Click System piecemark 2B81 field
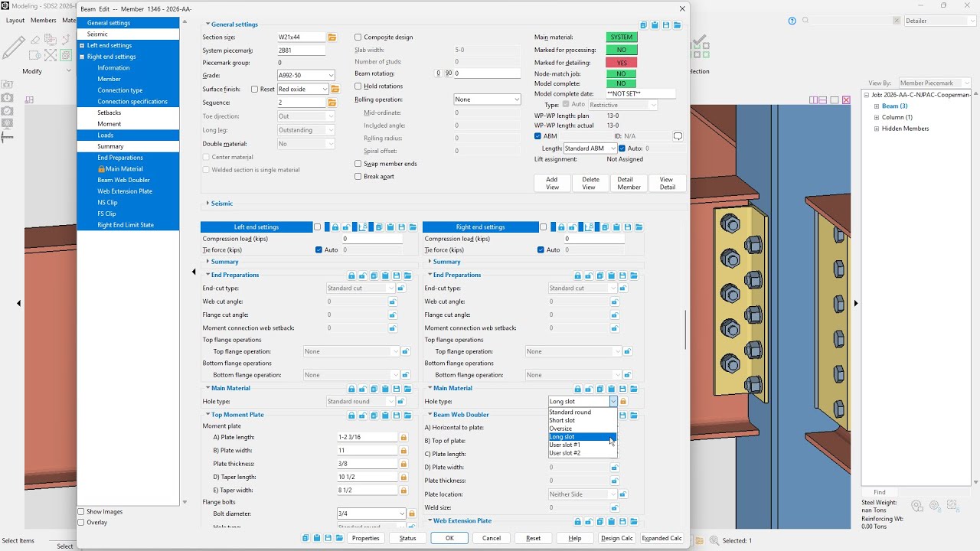980x551 pixels. 301,50
